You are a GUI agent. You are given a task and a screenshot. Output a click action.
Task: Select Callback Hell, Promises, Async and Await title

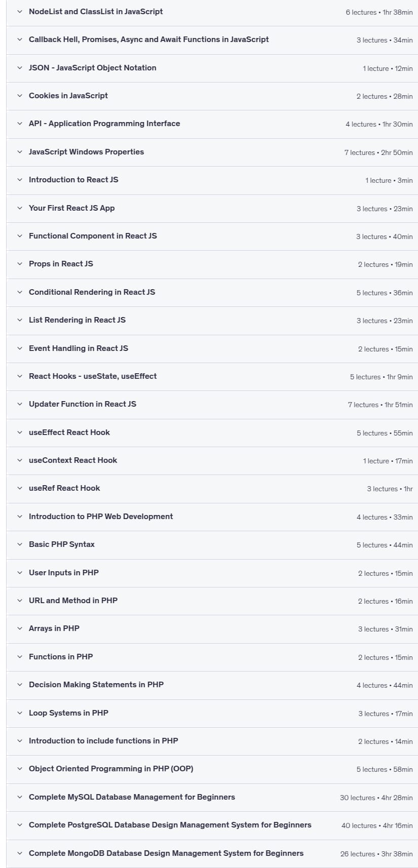point(148,40)
